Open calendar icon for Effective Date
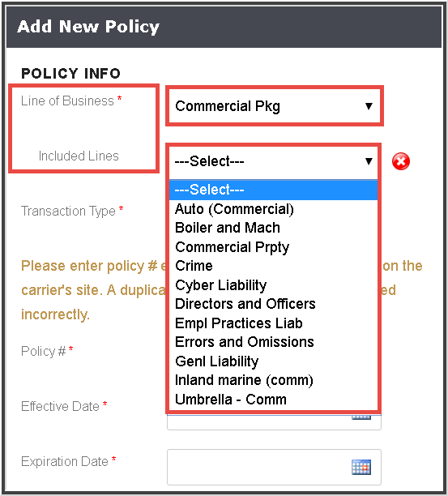 [x=361, y=417]
